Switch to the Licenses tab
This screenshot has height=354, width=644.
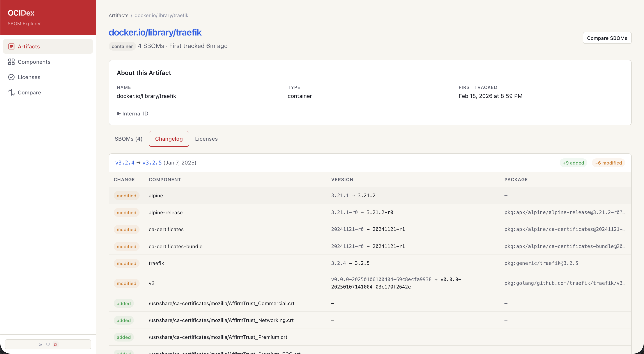[206, 139]
